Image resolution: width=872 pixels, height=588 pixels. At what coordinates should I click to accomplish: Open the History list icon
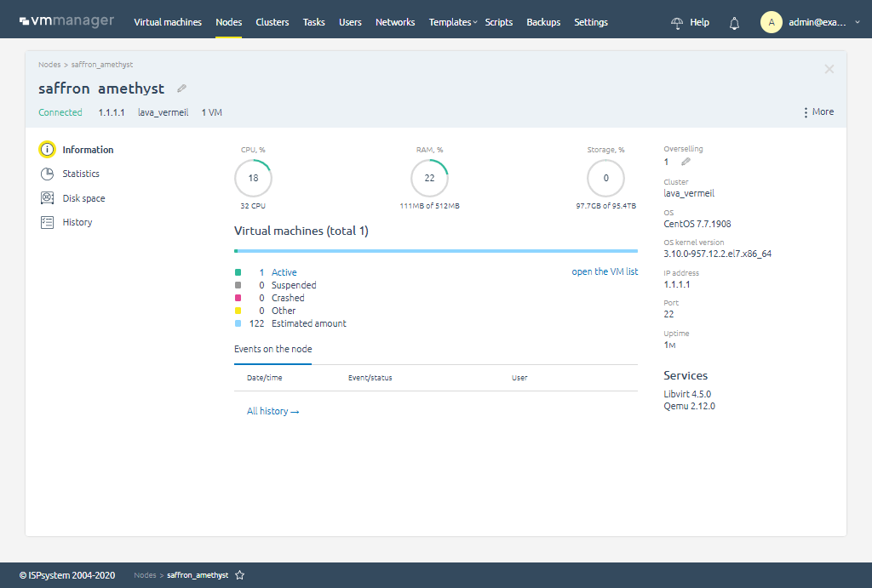(x=47, y=222)
